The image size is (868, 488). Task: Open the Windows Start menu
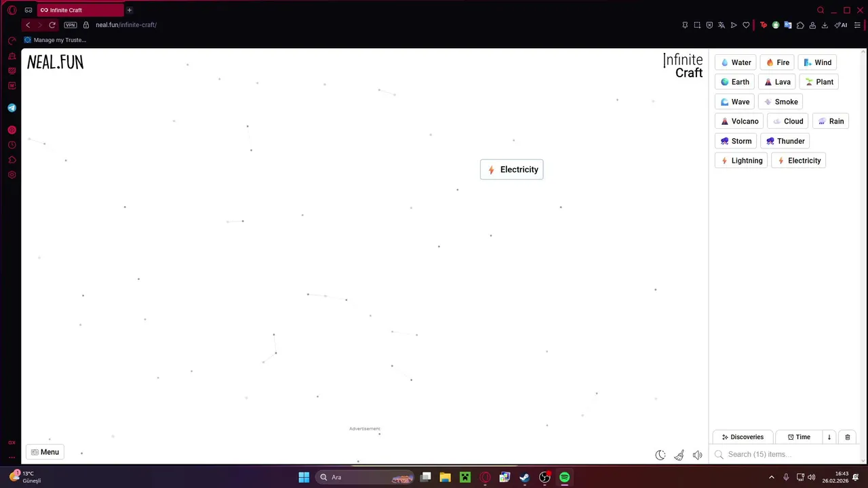304,477
